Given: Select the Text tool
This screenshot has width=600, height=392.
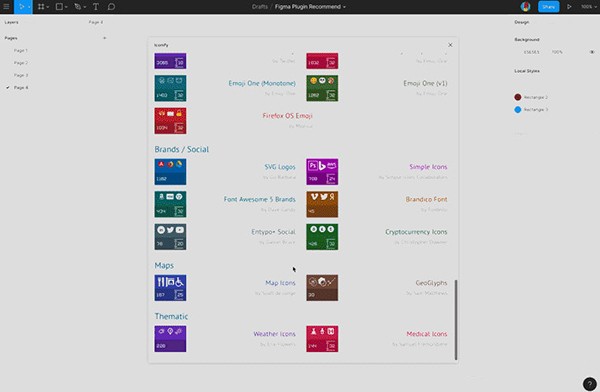Looking at the screenshot, I should [96, 7].
